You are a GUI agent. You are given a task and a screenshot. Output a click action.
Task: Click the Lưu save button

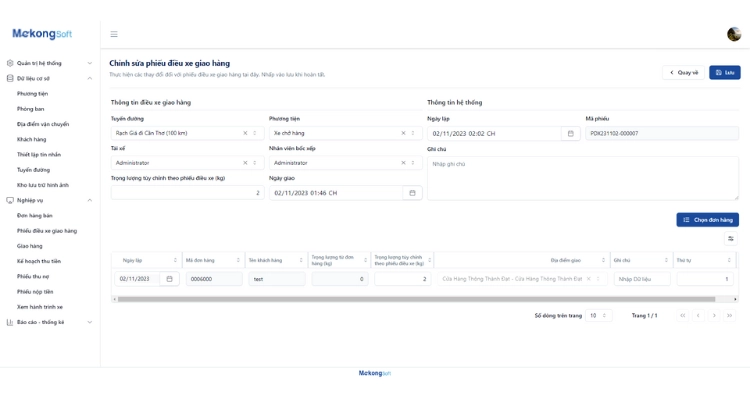click(725, 73)
